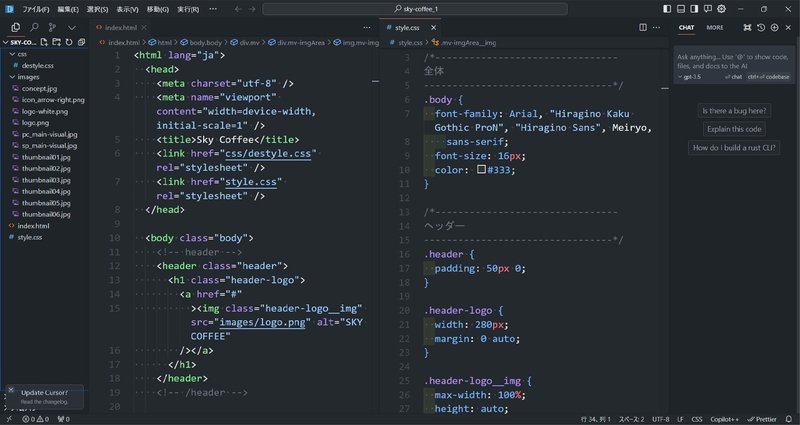Expand additional sidebar views chevron
800x425 pixels.
(x=71, y=28)
